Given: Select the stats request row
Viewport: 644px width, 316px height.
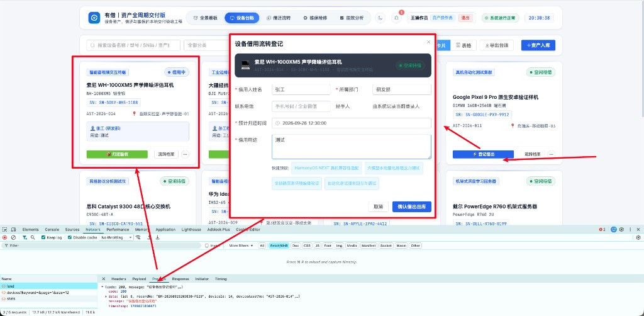Looking at the screenshot, I should click(x=48, y=299).
